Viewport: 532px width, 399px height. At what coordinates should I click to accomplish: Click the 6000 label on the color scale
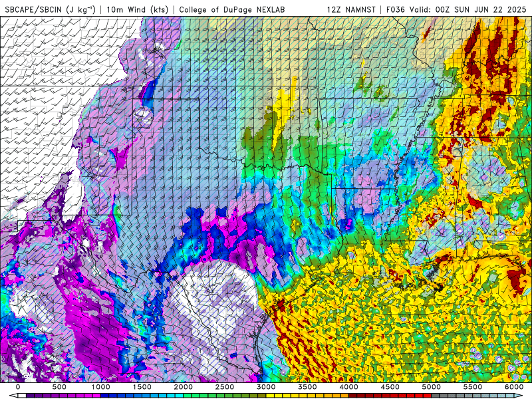tap(514, 387)
